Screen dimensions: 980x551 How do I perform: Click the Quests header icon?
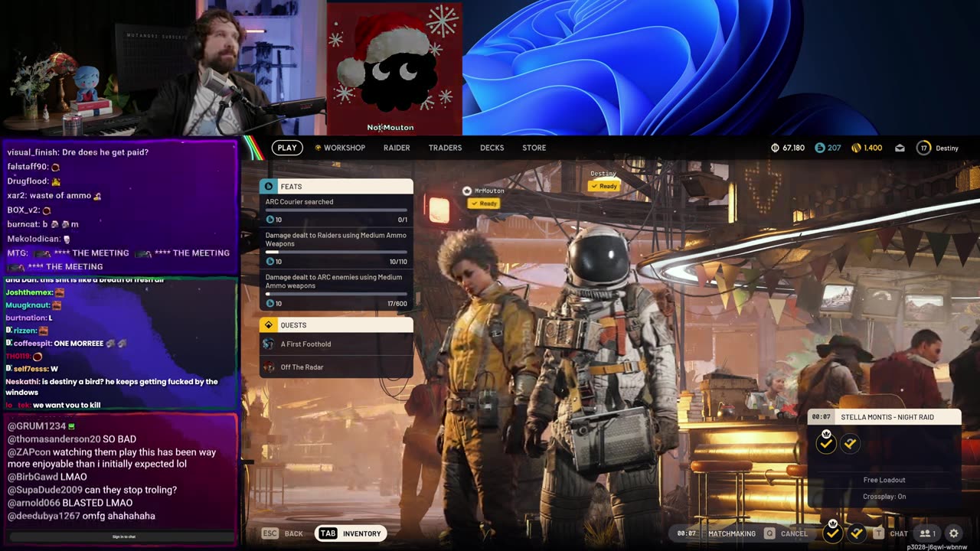click(x=268, y=324)
